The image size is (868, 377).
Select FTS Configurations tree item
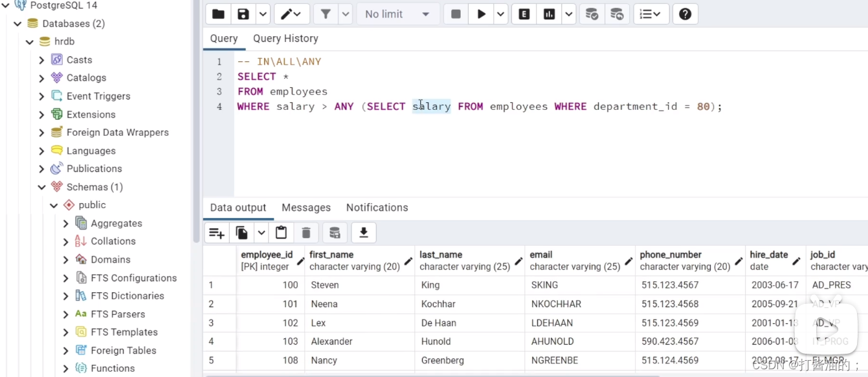click(x=134, y=277)
